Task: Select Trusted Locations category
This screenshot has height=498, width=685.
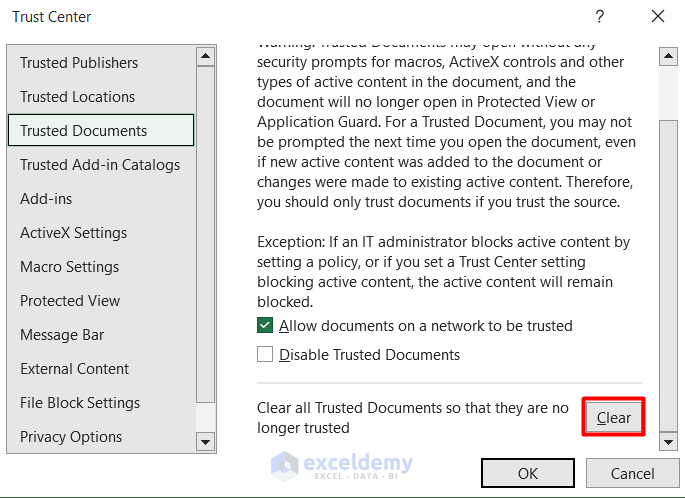Action: tap(77, 97)
